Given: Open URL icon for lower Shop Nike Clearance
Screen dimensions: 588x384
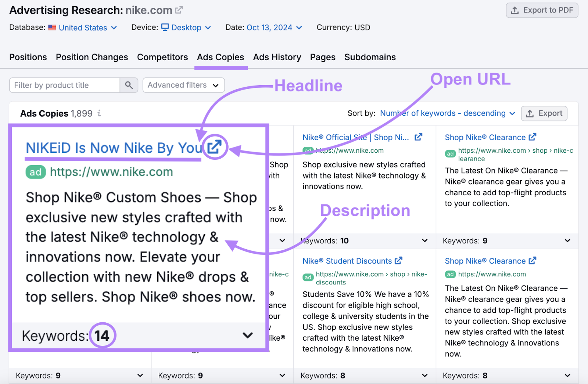Looking at the screenshot, I should tap(533, 261).
